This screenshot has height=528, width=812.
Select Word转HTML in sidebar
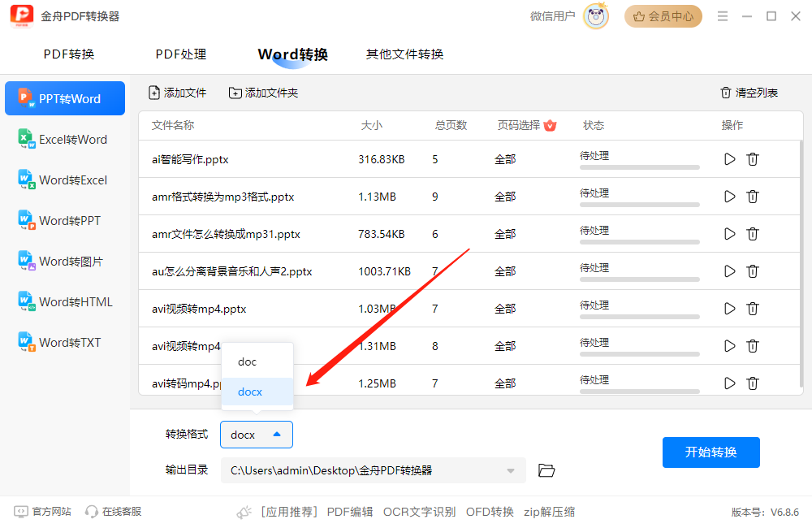point(65,301)
